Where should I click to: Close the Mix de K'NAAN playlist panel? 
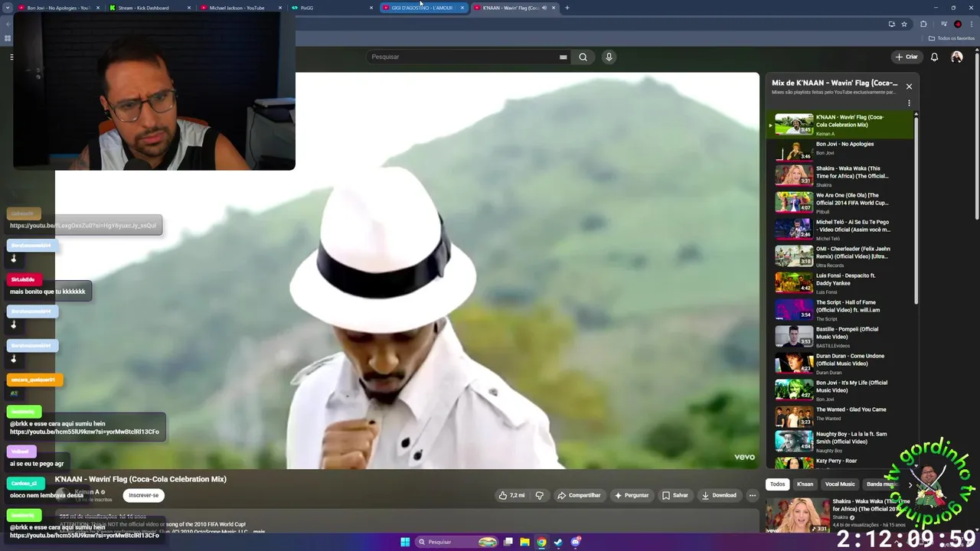pos(909,86)
